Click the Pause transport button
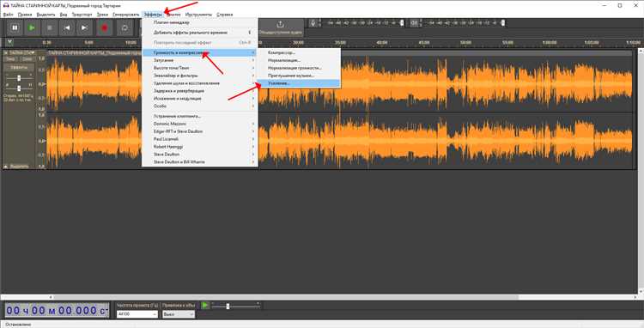The image size is (644, 328). [x=15, y=28]
